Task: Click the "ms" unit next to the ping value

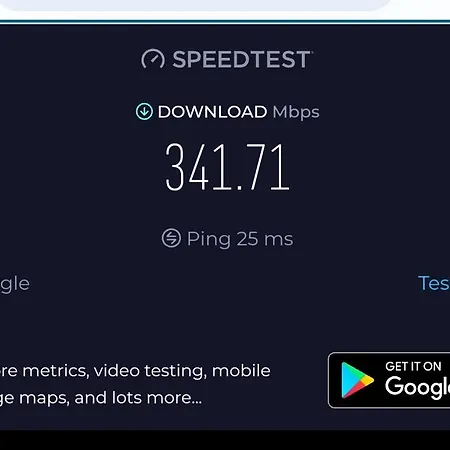Action: click(x=278, y=239)
